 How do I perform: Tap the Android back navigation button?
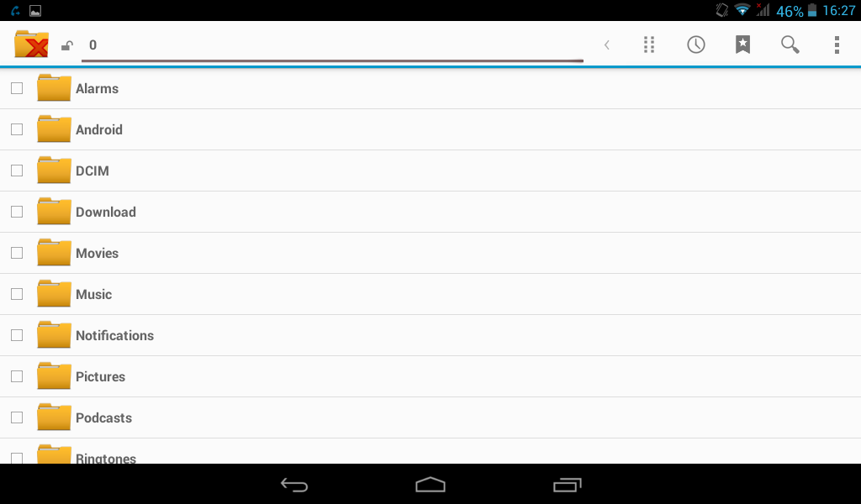pos(294,485)
